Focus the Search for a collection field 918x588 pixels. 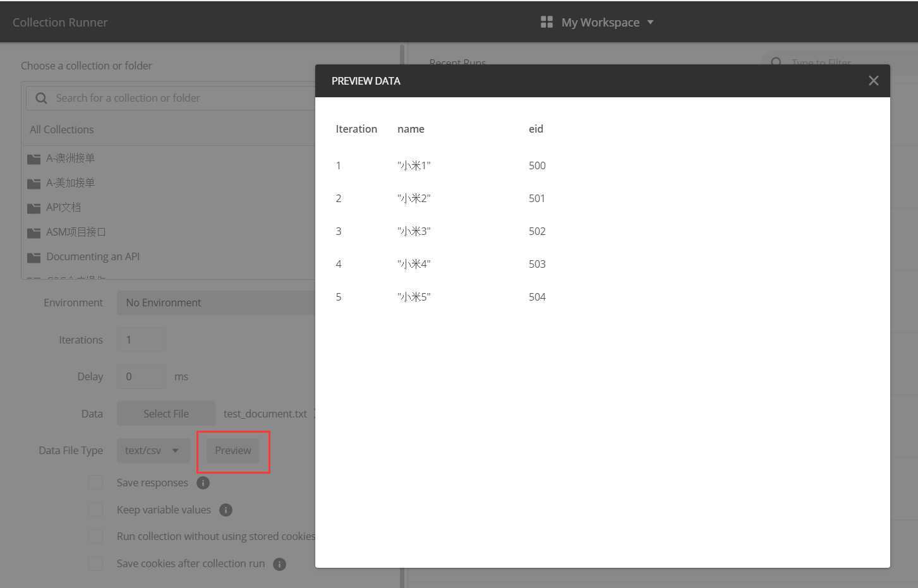(171, 98)
